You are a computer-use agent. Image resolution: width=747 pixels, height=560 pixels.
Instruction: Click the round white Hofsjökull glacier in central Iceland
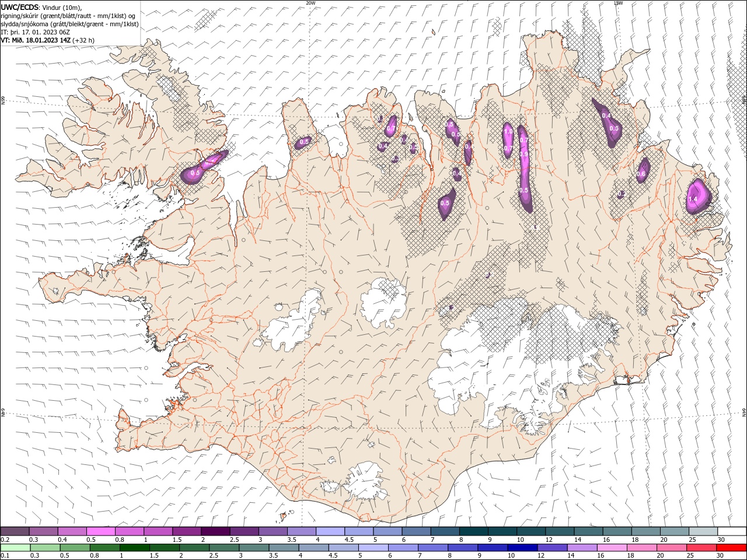click(x=383, y=302)
